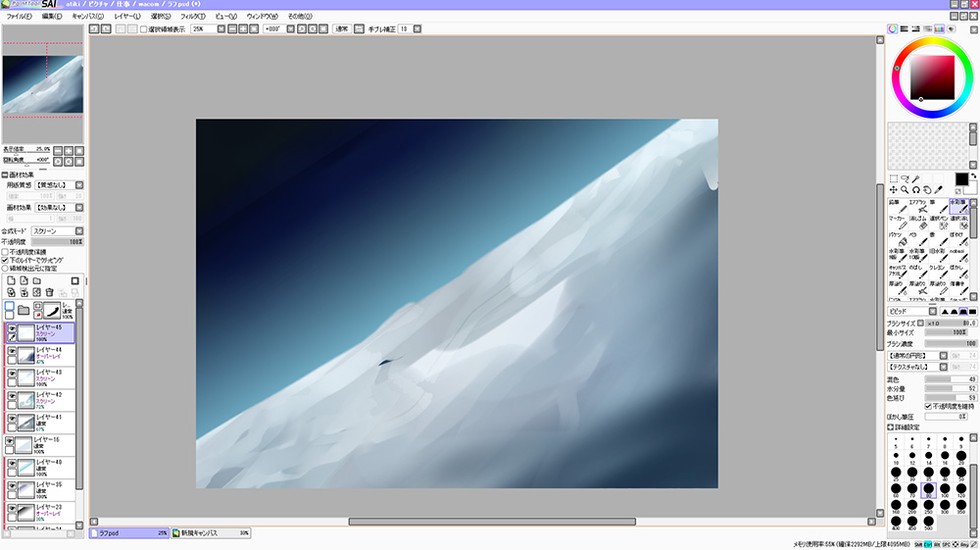Delete the current layer with trash icon
Screen dimensions: 980x550
coord(49,292)
